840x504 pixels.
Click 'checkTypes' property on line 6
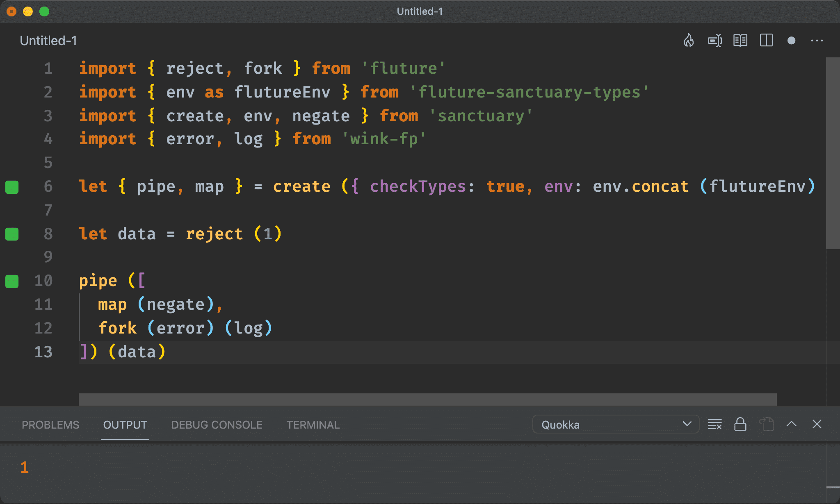(x=418, y=187)
